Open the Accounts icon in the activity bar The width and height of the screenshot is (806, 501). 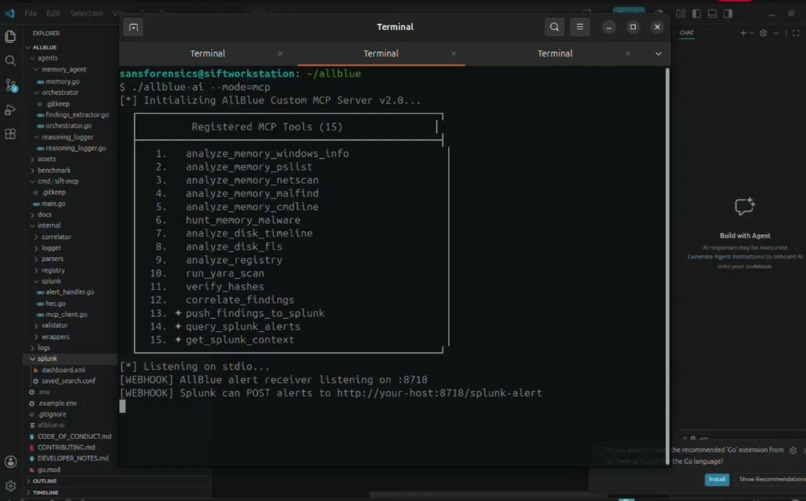[x=10, y=462]
